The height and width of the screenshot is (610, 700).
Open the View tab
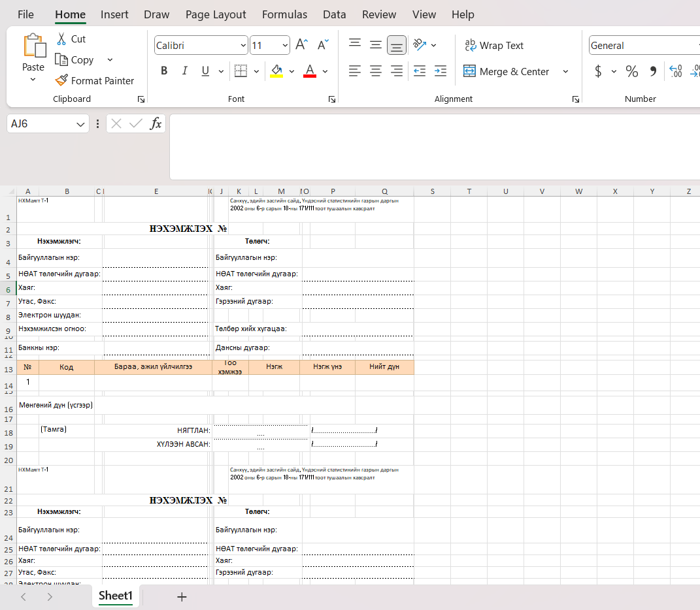(424, 15)
